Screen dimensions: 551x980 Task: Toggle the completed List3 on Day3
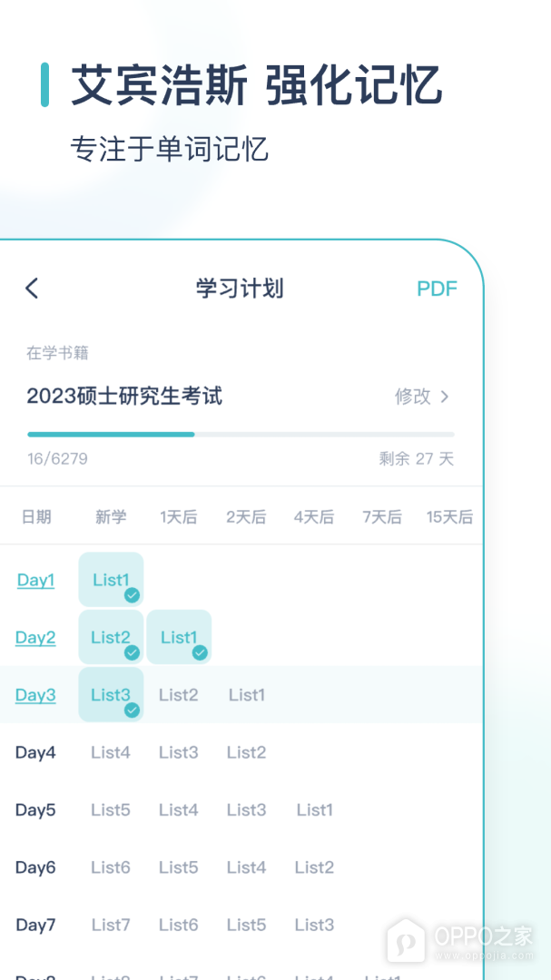pyautogui.click(x=111, y=695)
